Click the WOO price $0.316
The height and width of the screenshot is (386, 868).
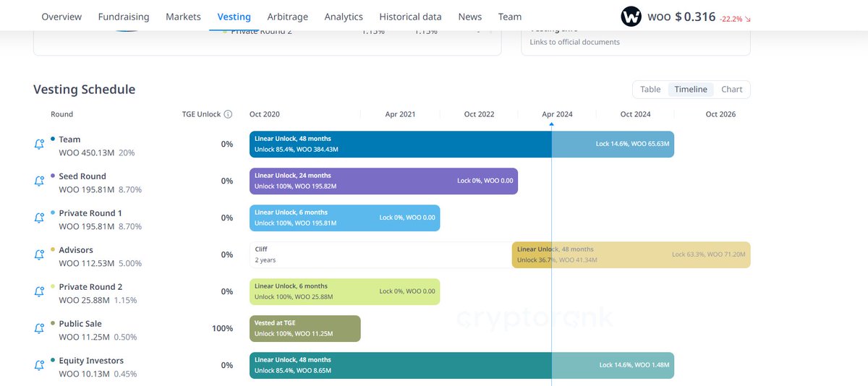[x=695, y=17]
